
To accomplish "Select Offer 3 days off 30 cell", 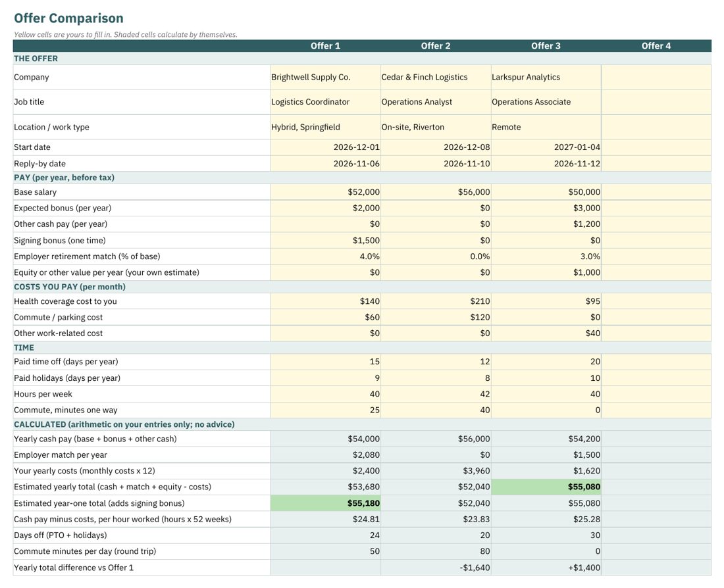I will coord(546,535).
